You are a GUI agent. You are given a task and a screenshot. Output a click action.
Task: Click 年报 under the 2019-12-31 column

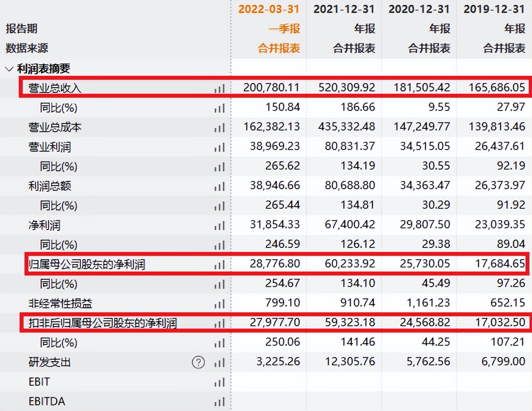pos(514,29)
